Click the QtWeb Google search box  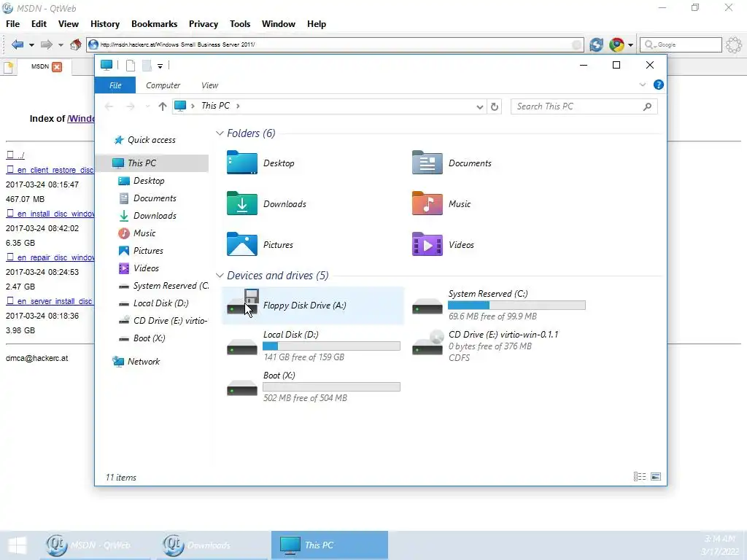pyautogui.click(x=681, y=44)
